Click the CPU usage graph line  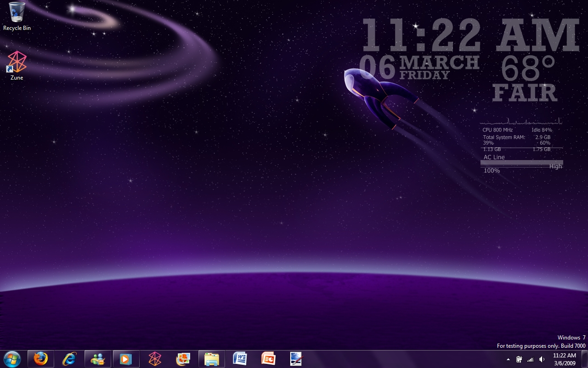tap(521, 122)
